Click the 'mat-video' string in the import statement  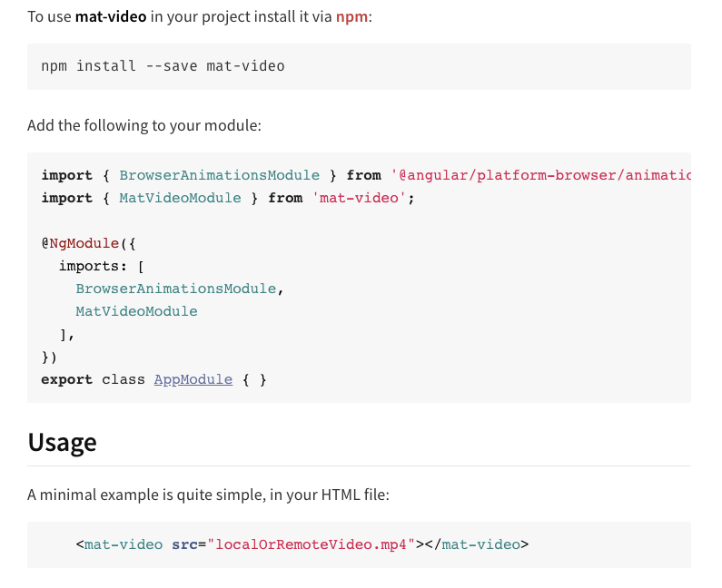point(359,198)
